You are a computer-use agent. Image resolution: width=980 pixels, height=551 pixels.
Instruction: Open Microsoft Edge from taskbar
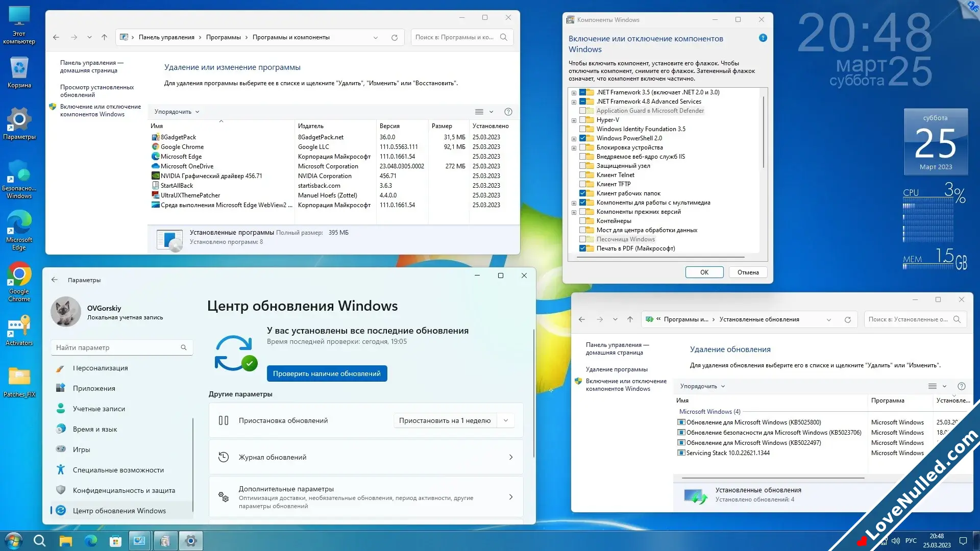[90, 540]
